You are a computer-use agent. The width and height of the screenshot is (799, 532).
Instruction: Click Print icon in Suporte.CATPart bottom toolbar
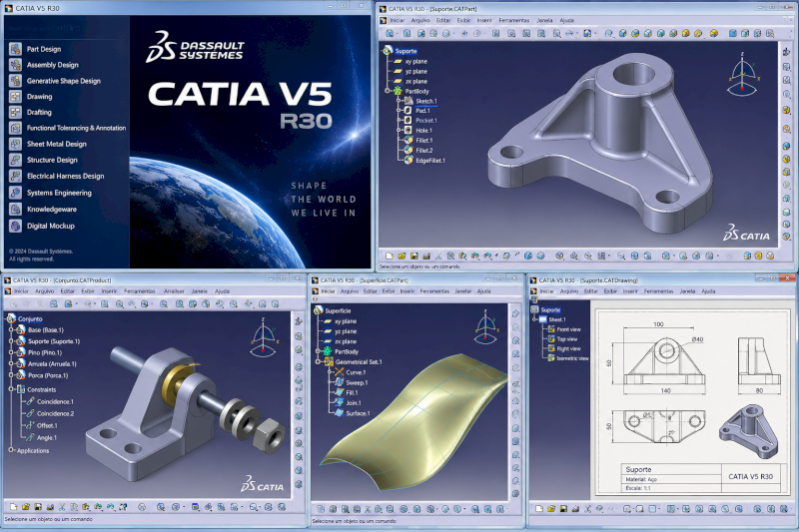point(426,256)
